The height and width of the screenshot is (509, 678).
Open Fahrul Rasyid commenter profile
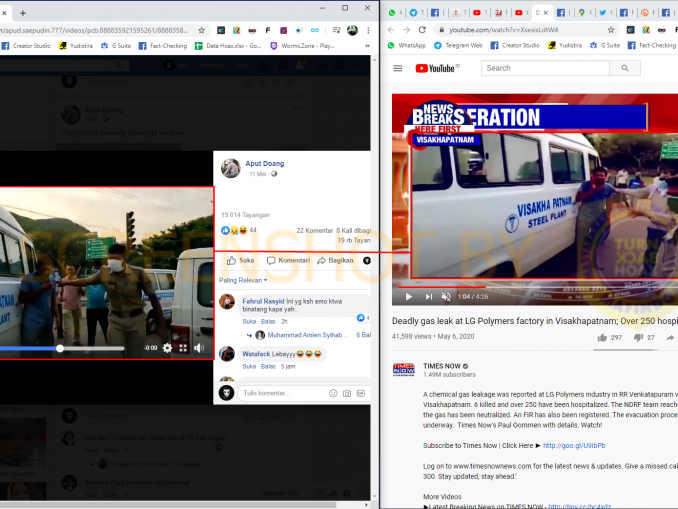263,301
